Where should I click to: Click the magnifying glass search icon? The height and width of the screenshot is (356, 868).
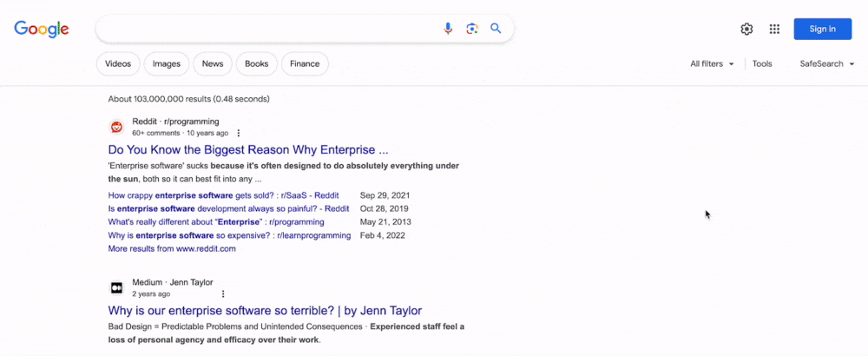(496, 29)
